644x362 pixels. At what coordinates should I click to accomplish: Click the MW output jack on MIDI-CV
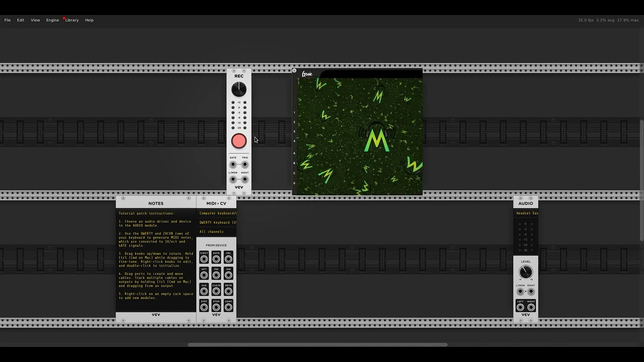[x=228, y=275]
